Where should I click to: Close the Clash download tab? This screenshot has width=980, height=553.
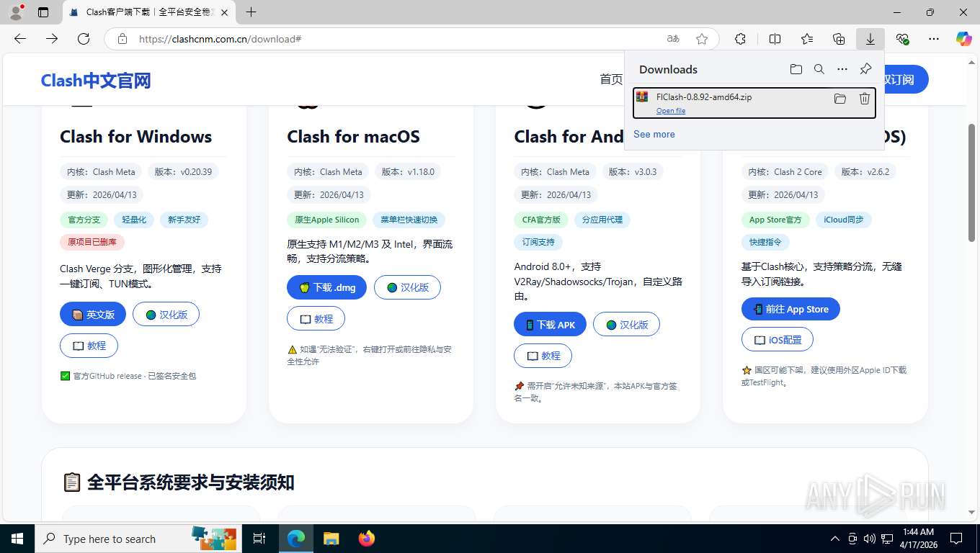224,12
